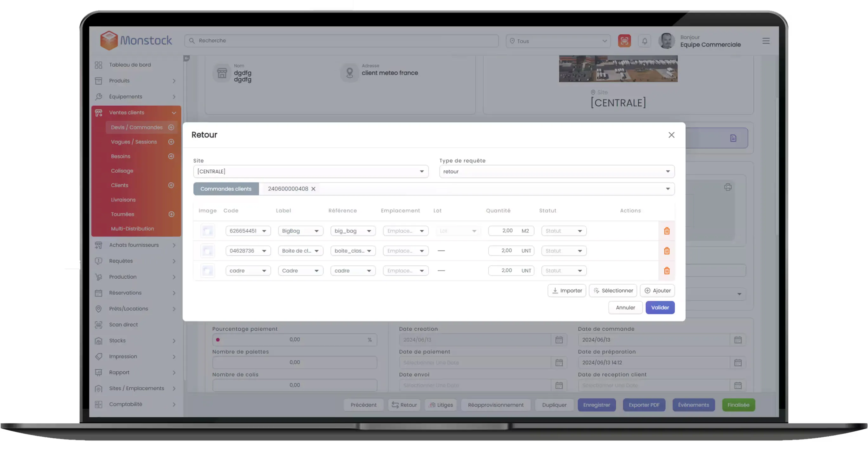
Task: Add new Clients with plus icon
Action: click(171, 186)
